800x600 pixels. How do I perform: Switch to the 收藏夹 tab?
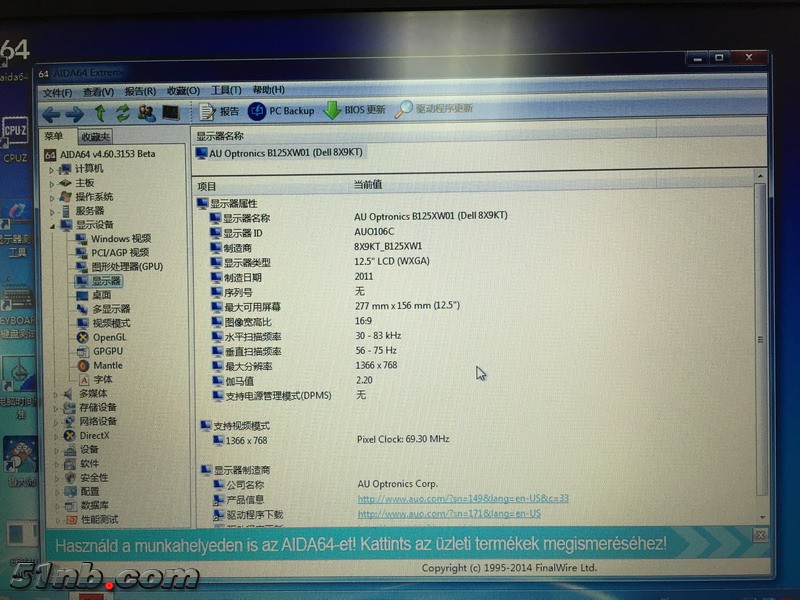pyautogui.click(x=96, y=136)
